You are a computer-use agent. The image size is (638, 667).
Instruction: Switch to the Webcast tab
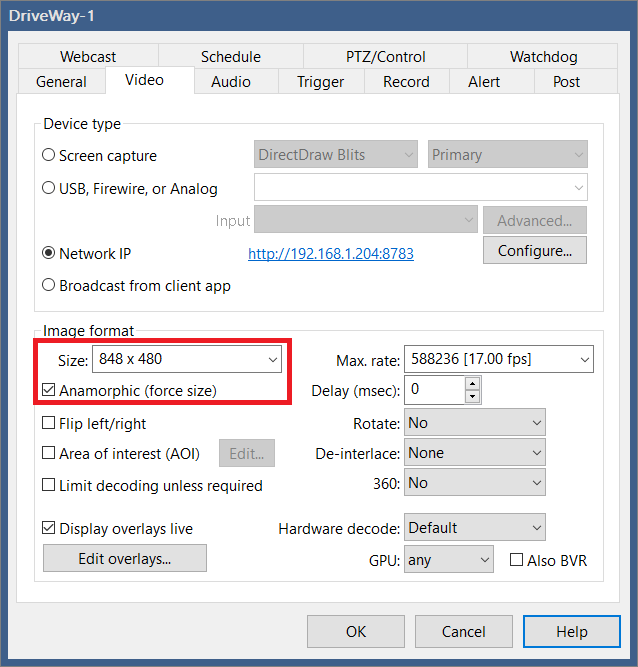pyautogui.click(x=88, y=56)
